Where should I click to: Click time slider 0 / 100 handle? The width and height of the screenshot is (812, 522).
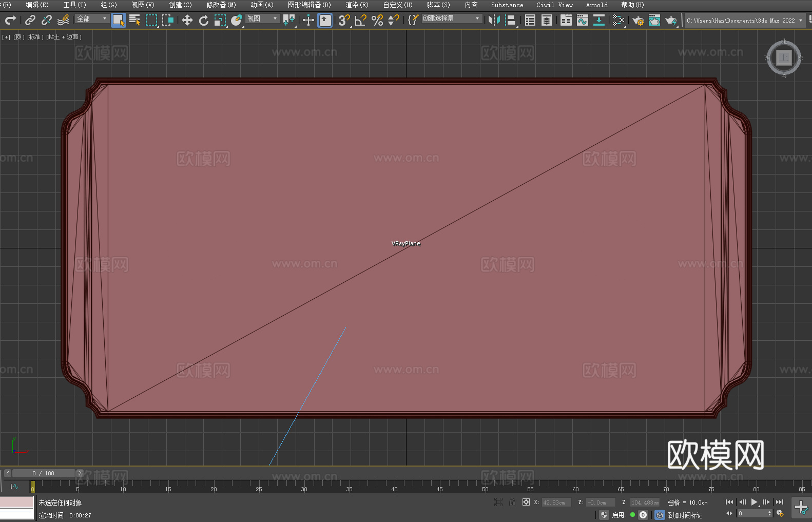click(x=44, y=473)
